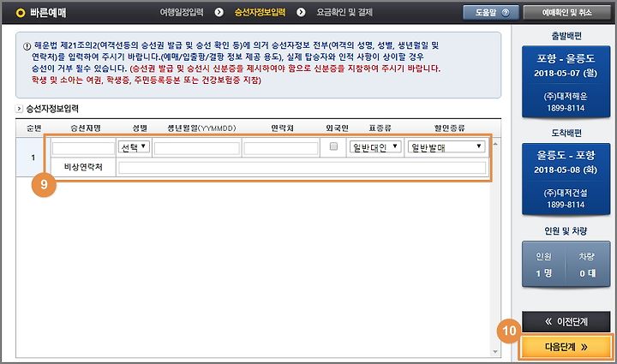Click the 도착배편 heading
The image size is (617, 364).
(x=566, y=133)
